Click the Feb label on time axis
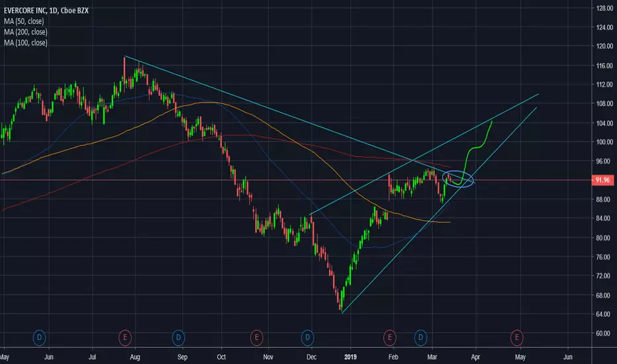Viewport: 617px width, 364px height. 393,357
